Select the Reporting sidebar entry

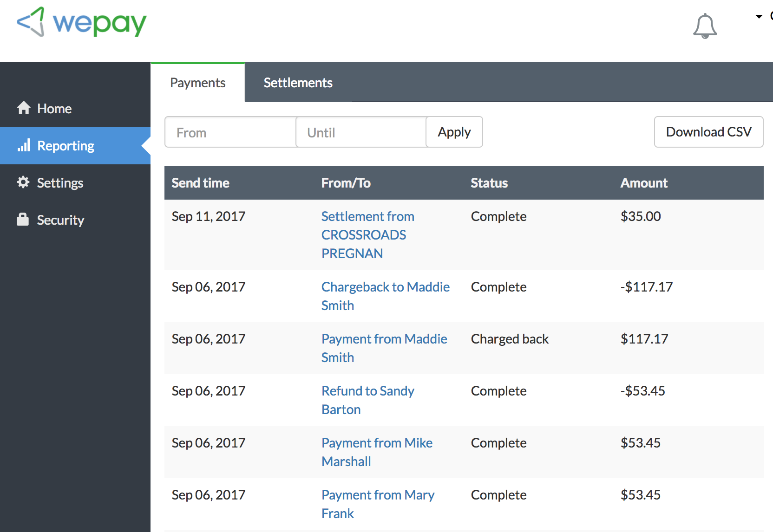click(x=65, y=145)
